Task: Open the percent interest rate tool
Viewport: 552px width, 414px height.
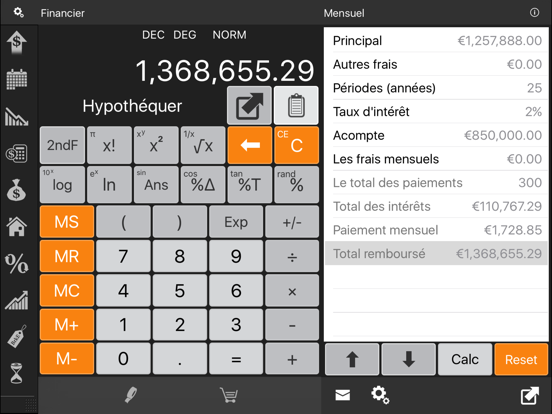Action: click(x=17, y=264)
